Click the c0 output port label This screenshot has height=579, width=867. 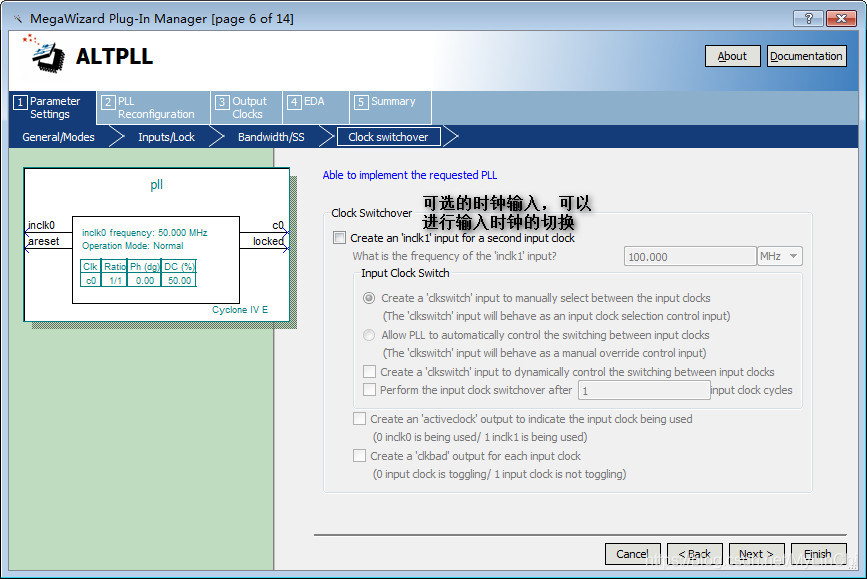point(278,225)
